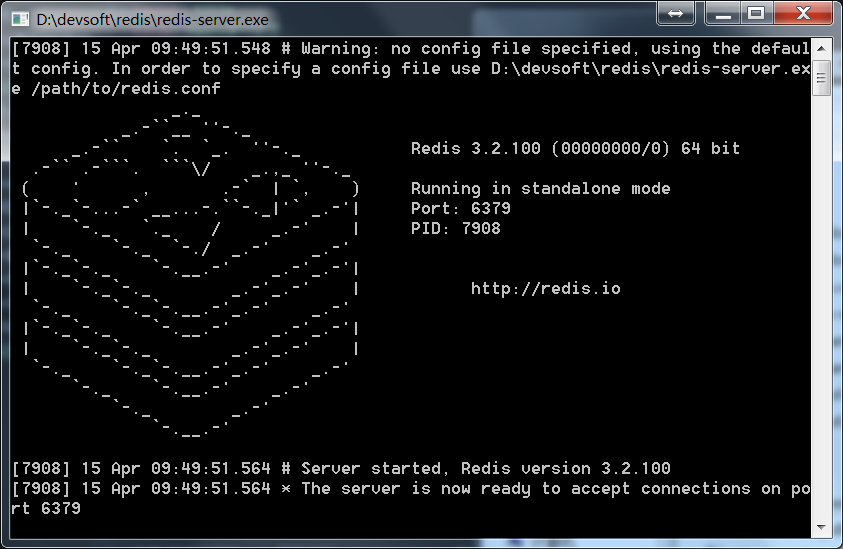Click the Port: 6379 line

coord(461,209)
